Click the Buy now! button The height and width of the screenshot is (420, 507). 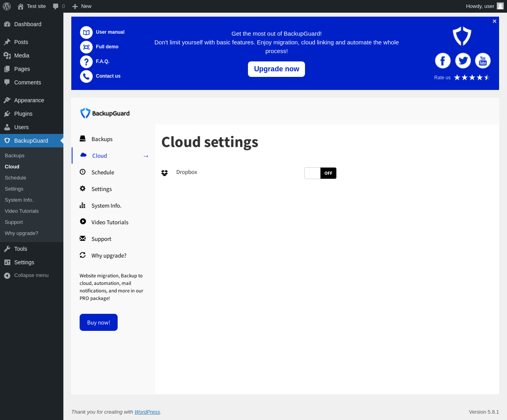(99, 323)
